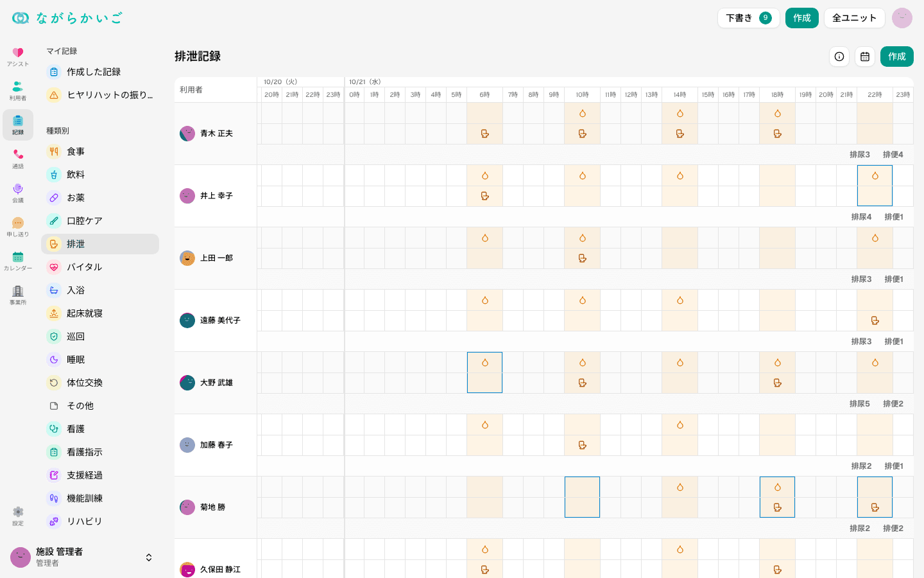Open ヒヤリハットの振り返り item
The image size is (924, 578).
(x=100, y=95)
